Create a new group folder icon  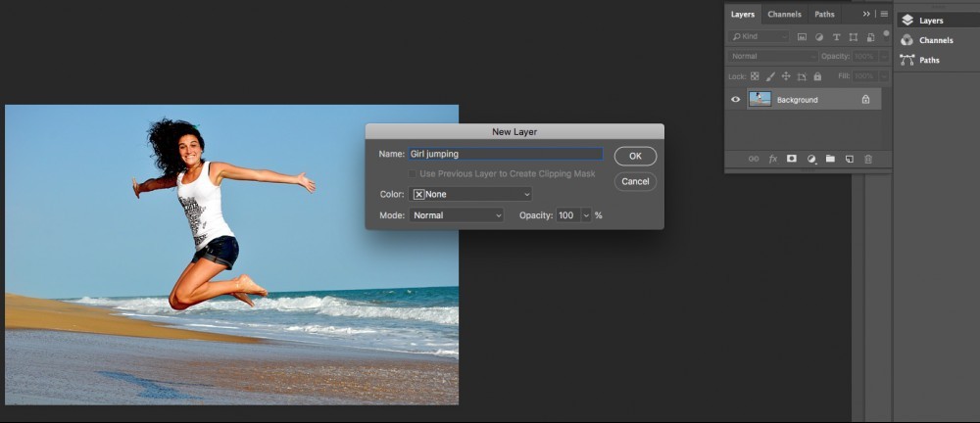pos(830,159)
